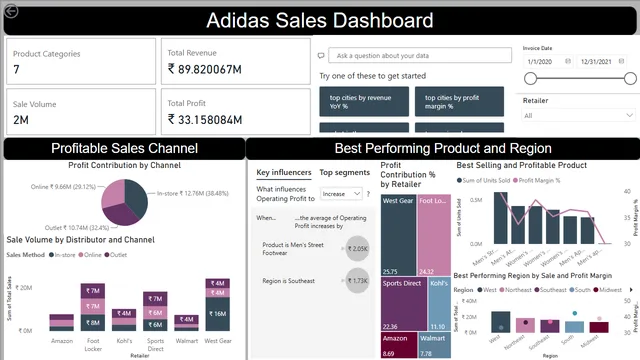Switch to the Key influencers tab
Image resolution: width=640 pixels, height=360 pixels.
tap(284, 173)
